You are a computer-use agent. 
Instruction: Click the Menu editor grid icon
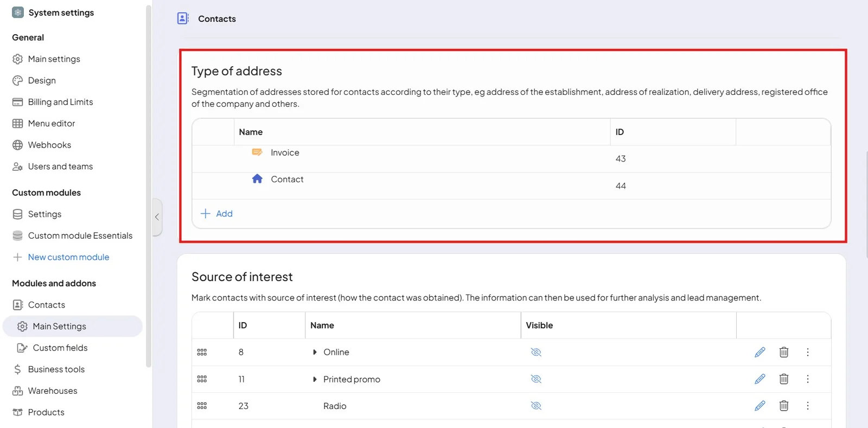(x=18, y=124)
